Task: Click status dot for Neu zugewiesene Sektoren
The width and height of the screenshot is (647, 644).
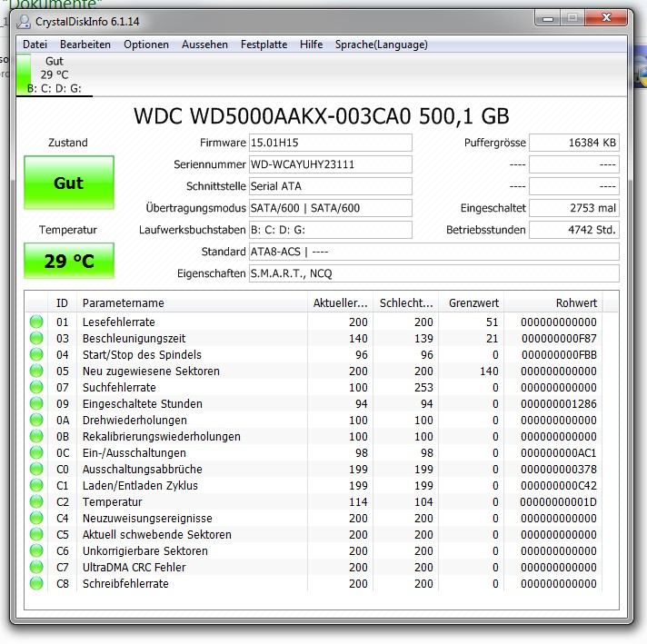Action: [36, 371]
